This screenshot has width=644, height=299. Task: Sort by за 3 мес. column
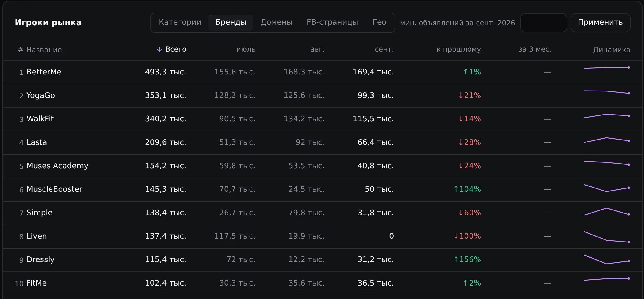tap(535, 49)
